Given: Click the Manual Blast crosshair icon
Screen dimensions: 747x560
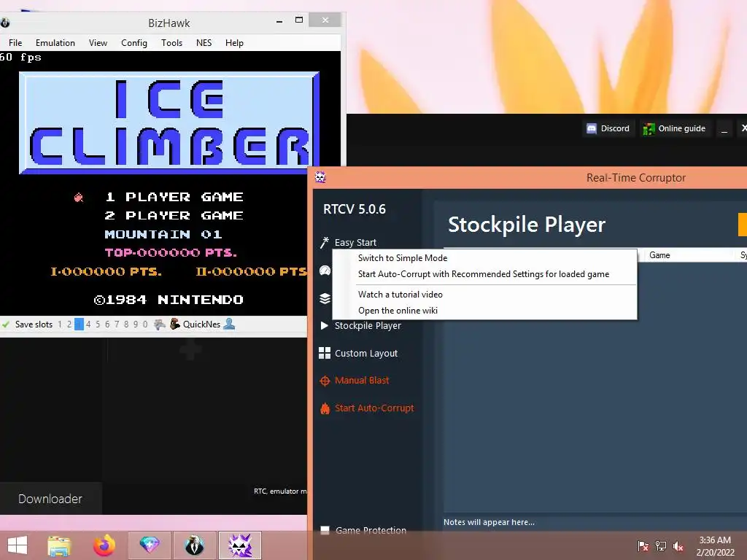Looking at the screenshot, I should point(325,381).
